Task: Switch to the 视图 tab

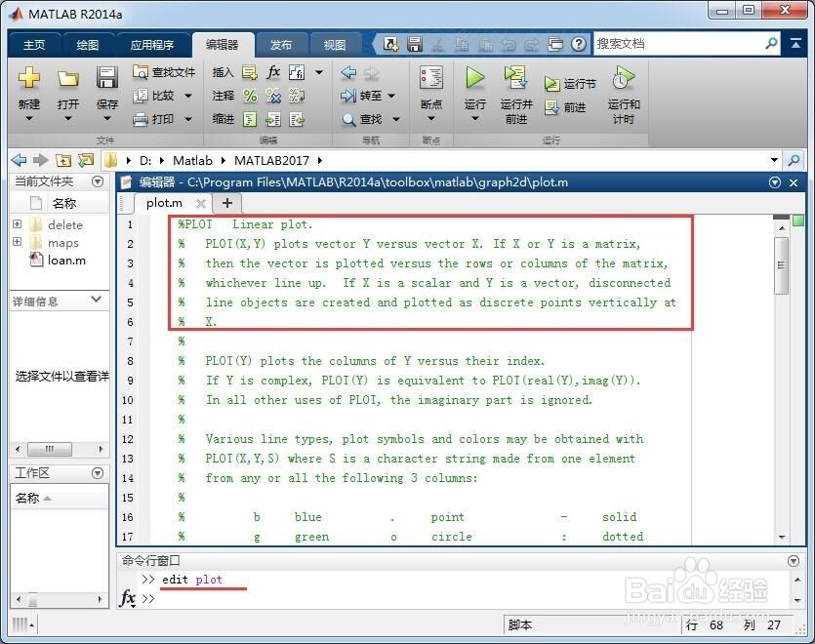Action: (x=335, y=45)
